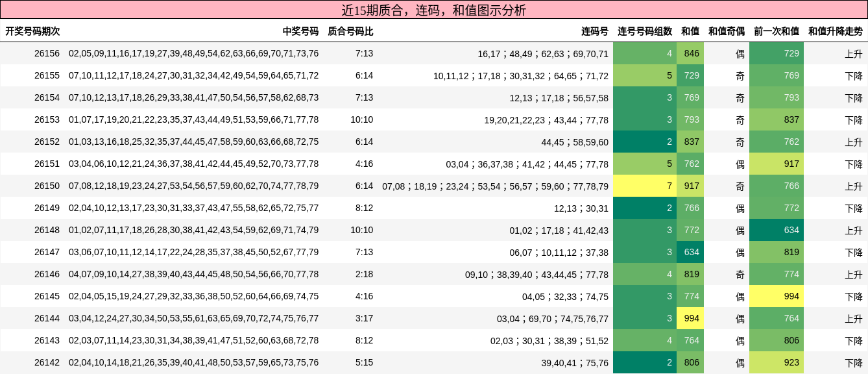Screen dimensions: 868x374
Task: Select the 5:15 ratio in row 26142
Action: coord(364,362)
